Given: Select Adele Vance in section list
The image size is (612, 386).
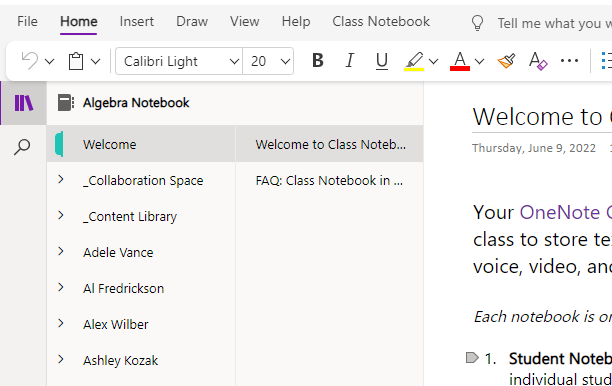Looking at the screenshot, I should 118,253.
